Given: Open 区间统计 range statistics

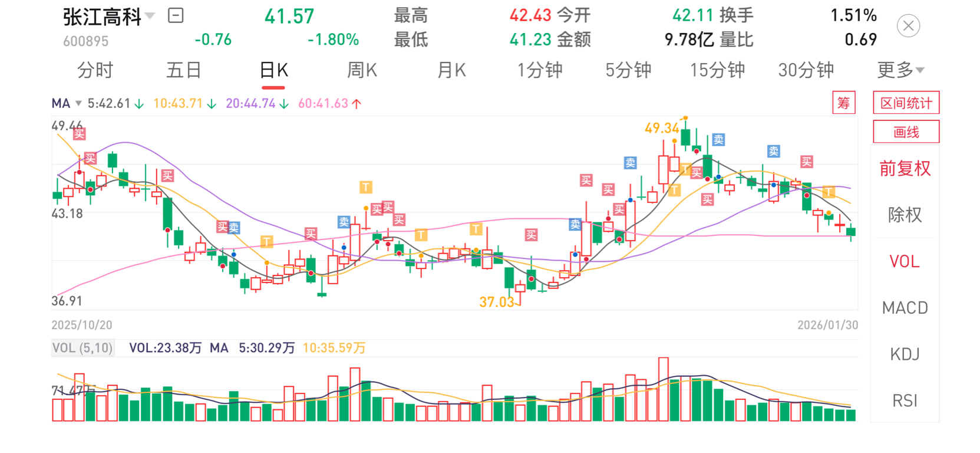Looking at the screenshot, I should (x=906, y=103).
